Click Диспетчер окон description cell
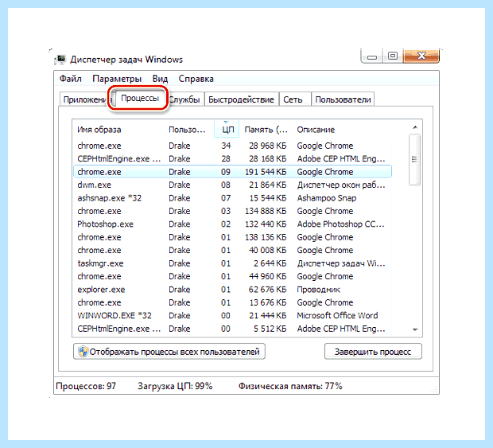Screen dimensions: 493x448 (341, 185)
